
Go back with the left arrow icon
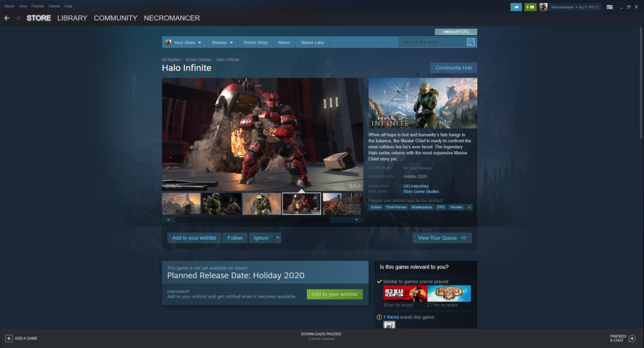click(x=7, y=18)
